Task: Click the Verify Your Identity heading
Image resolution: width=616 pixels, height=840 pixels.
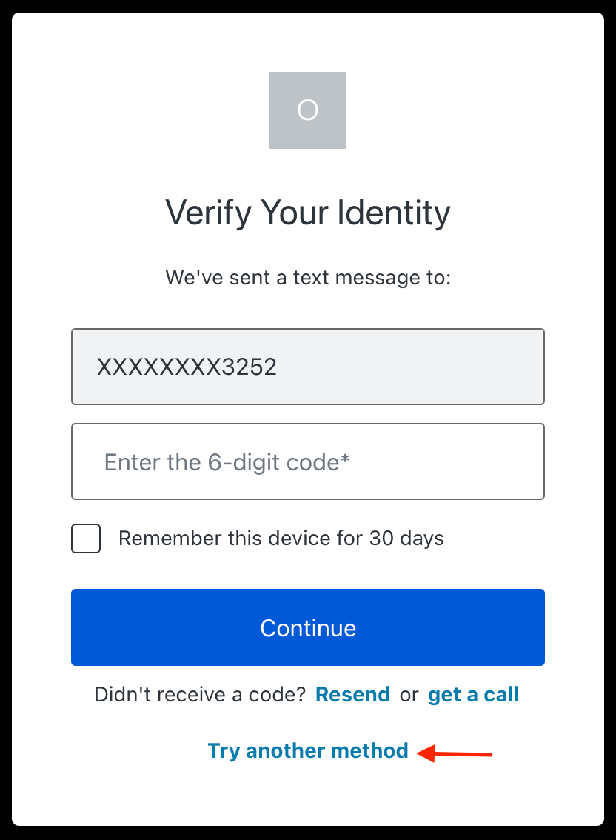Action: point(308,213)
